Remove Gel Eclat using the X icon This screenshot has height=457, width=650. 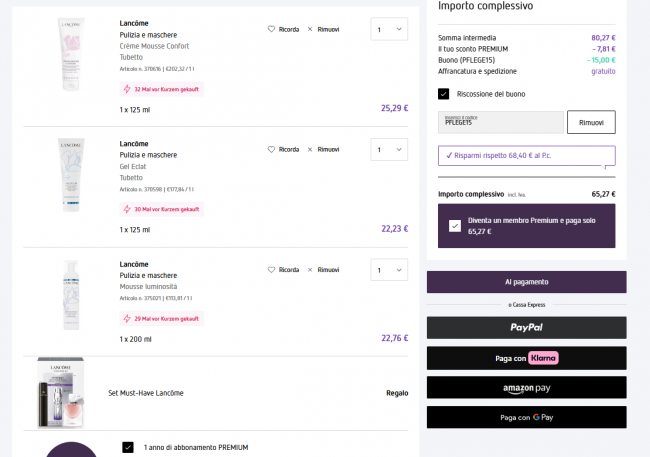pos(310,149)
